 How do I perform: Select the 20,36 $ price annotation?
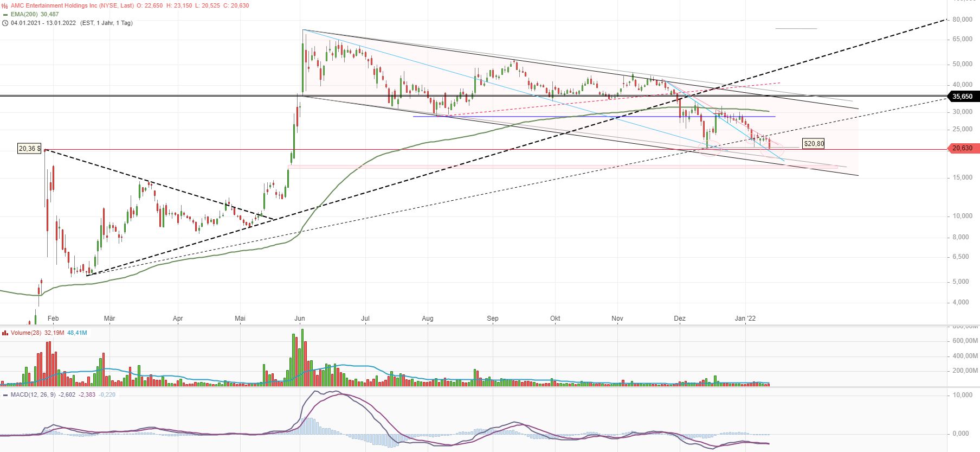tap(29, 148)
